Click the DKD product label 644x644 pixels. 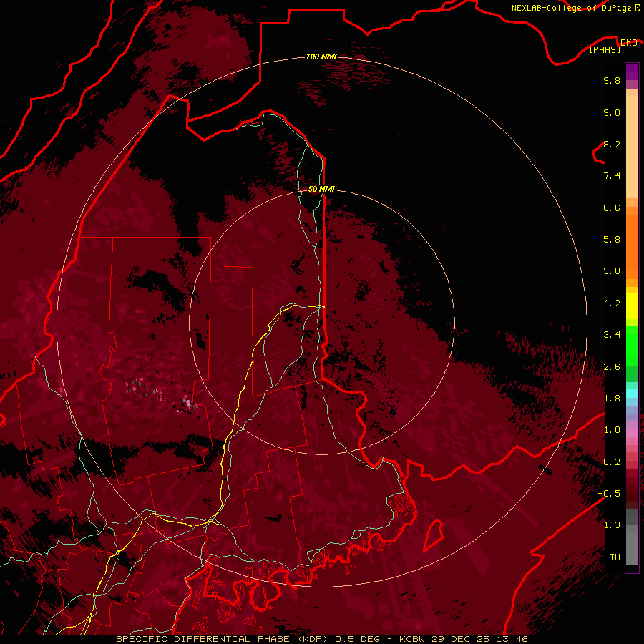click(x=628, y=43)
